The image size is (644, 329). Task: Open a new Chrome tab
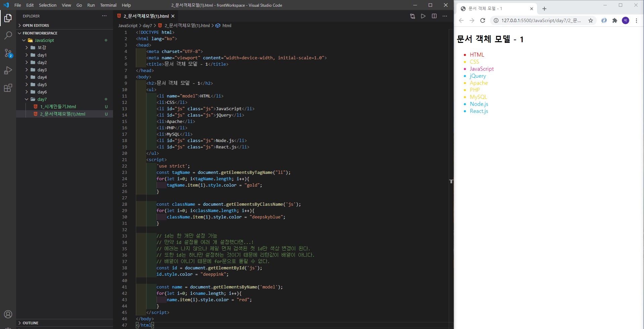544,9
